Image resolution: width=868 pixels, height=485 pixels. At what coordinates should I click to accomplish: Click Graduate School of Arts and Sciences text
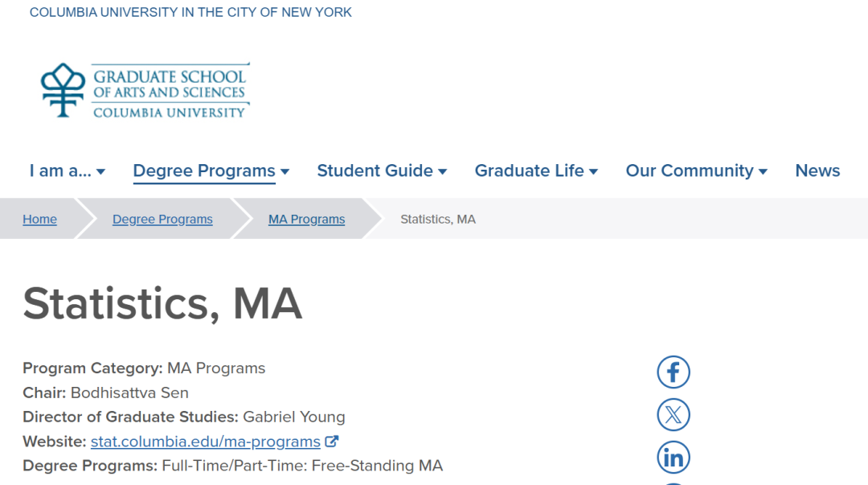click(x=170, y=84)
